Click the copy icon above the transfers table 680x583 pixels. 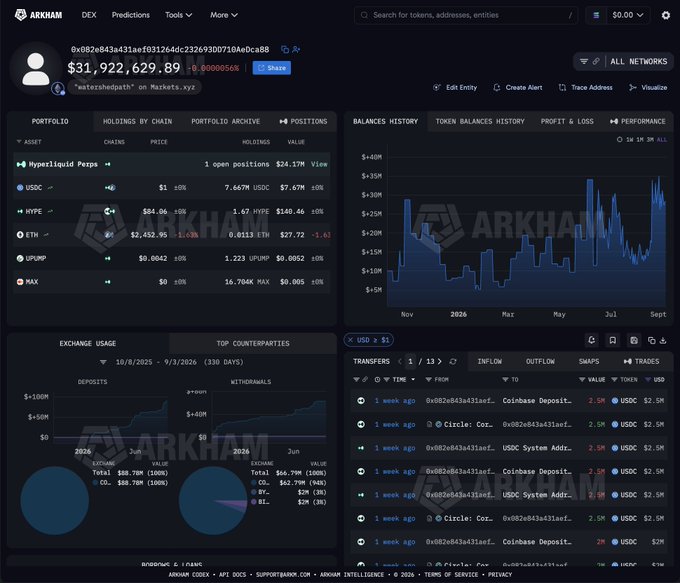tap(651, 341)
